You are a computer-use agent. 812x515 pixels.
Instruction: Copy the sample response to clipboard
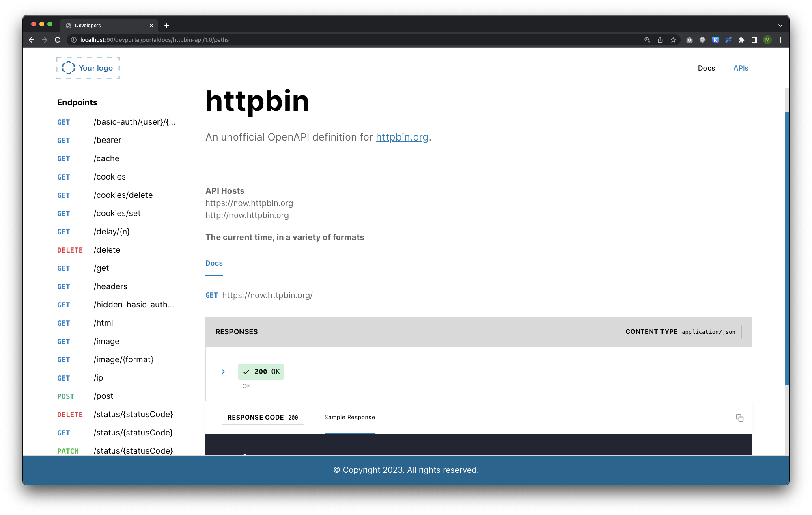tap(739, 418)
